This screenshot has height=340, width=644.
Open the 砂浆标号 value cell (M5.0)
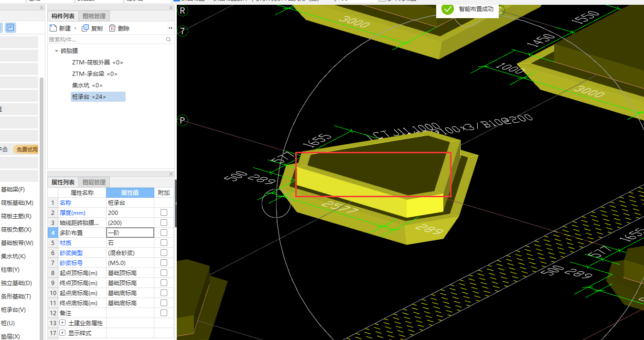pos(130,263)
